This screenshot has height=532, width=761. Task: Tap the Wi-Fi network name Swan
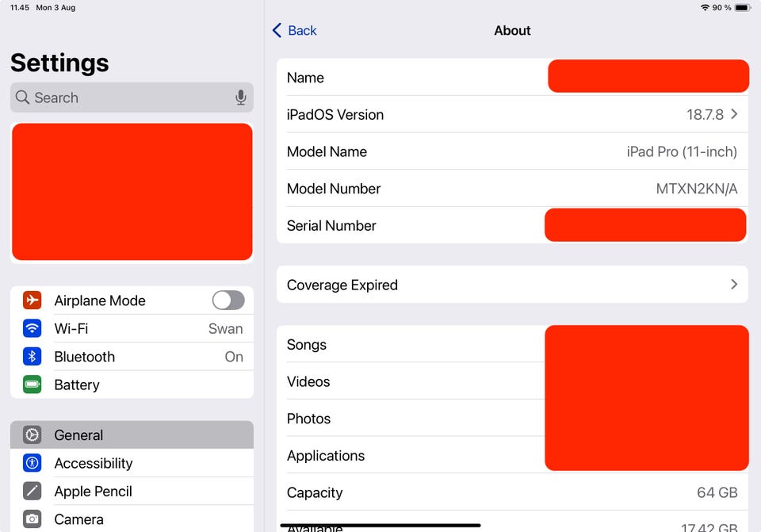tap(226, 328)
